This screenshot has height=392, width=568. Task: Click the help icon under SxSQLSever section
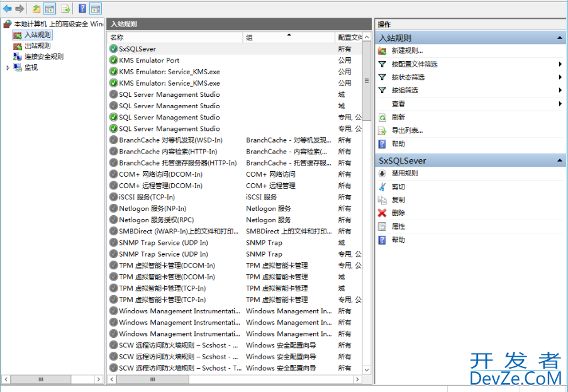click(382, 240)
